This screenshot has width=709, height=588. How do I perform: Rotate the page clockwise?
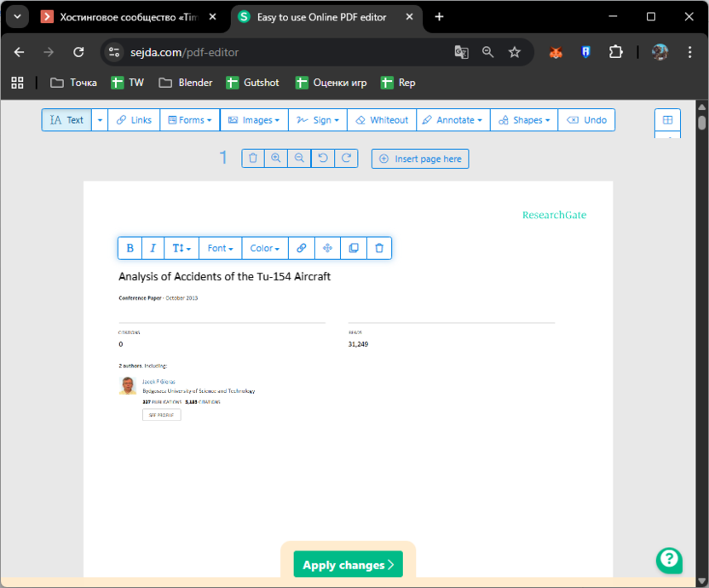346,159
